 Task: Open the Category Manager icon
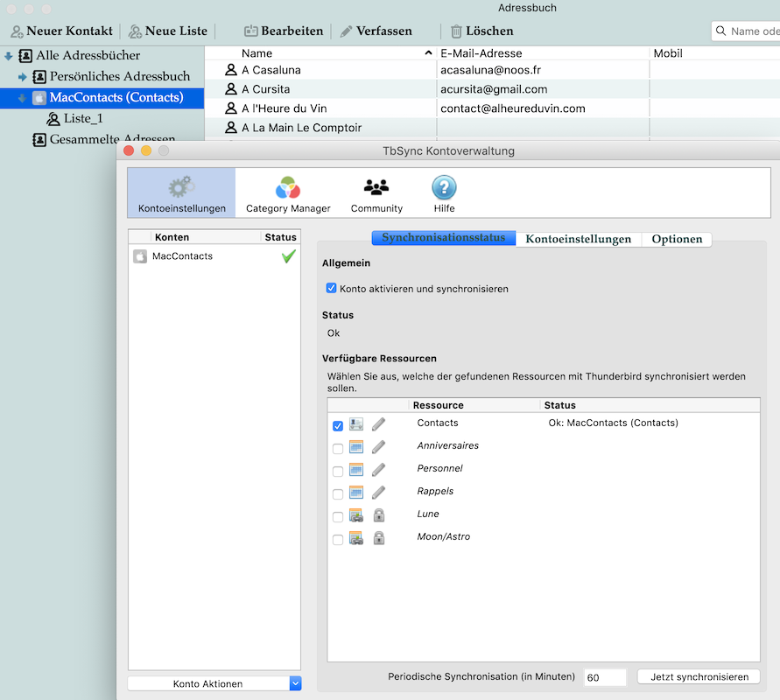tap(288, 187)
